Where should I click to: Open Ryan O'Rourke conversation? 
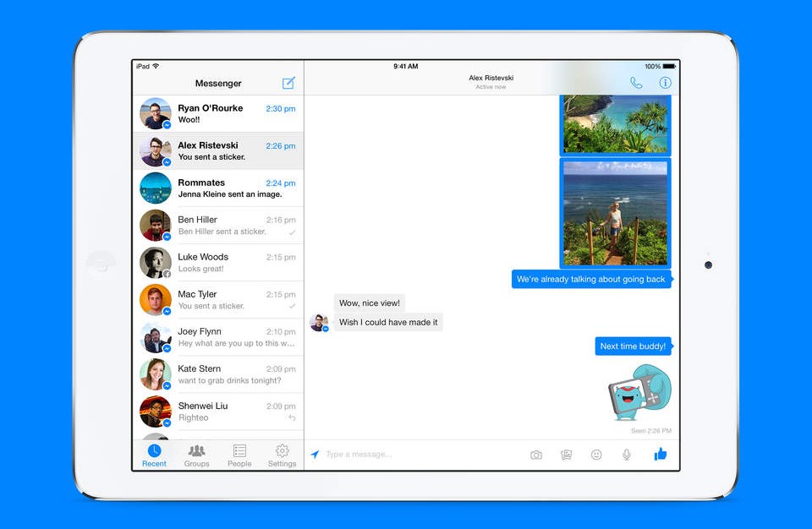218,113
